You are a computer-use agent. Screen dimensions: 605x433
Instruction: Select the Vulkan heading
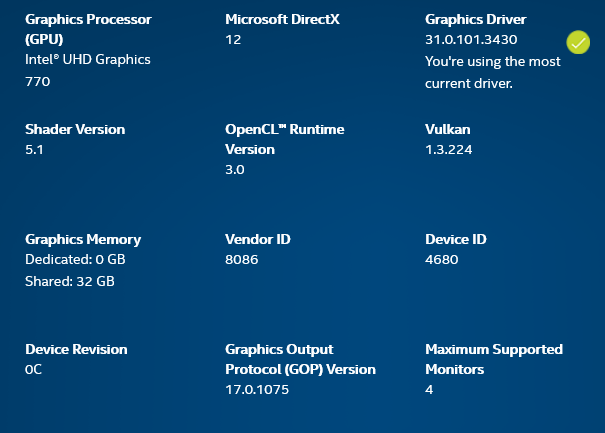447,130
